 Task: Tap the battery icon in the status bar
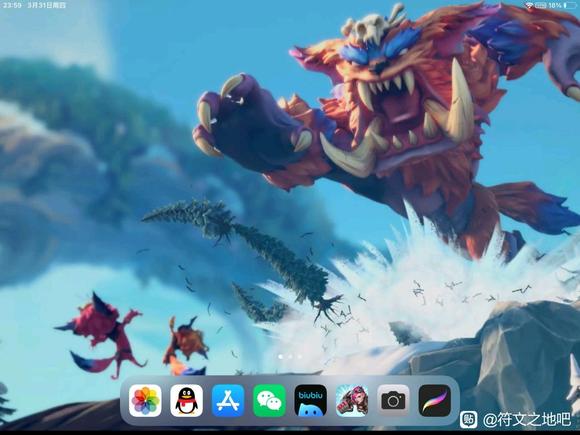tap(570, 5)
